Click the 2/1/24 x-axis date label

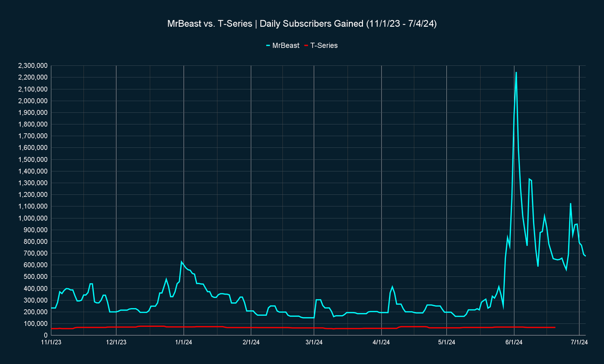coord(251,343)
